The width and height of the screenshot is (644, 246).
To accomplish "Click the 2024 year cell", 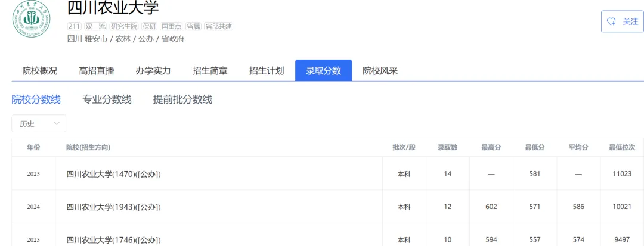I will coord(33,207).
